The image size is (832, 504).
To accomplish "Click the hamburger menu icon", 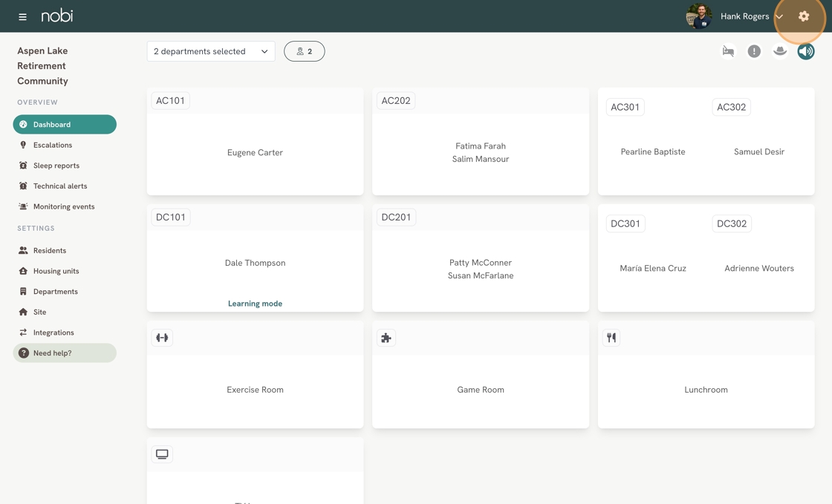I will pos(22,16).
